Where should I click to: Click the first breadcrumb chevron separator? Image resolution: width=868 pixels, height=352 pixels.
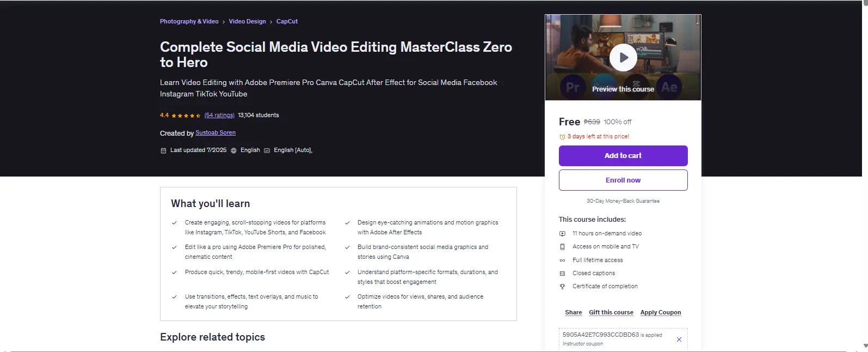pos(224,22)
